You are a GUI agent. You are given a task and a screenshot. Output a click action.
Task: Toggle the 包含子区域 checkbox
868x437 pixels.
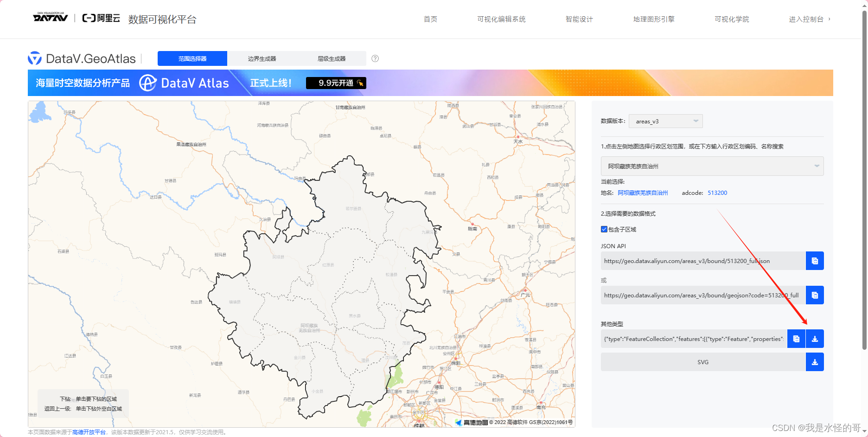(x=604, y=229)
